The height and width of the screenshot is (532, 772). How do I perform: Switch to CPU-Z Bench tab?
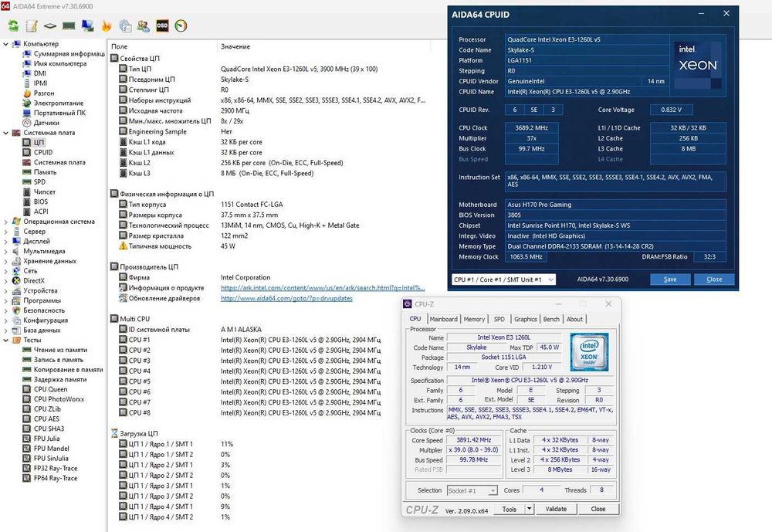551,319
